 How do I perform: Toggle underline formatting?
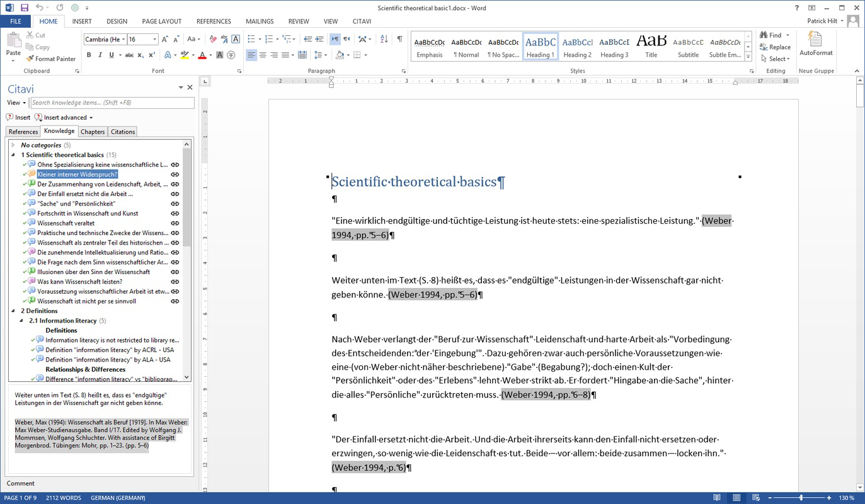click(x=112, y=55)
